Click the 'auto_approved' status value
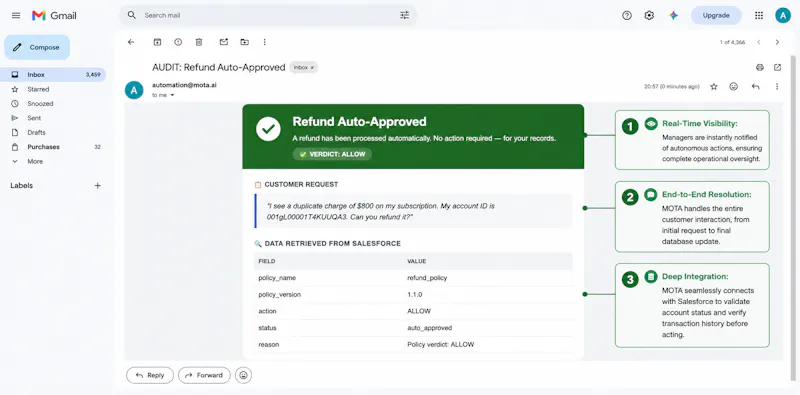The width and height of the screenshot is (800, 395). point(430,328)
